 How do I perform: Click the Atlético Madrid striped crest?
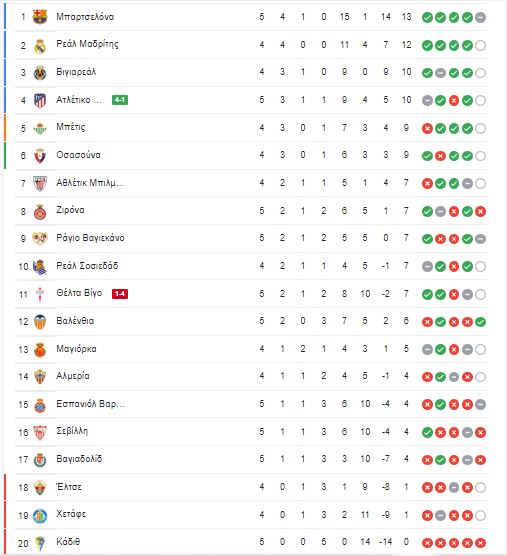(40, 100)
